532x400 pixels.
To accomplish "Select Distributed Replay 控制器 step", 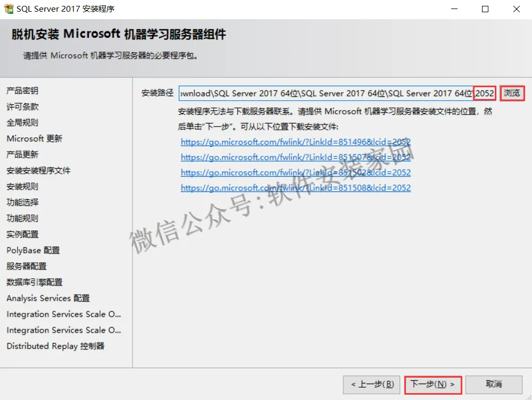I will [55, 346].
